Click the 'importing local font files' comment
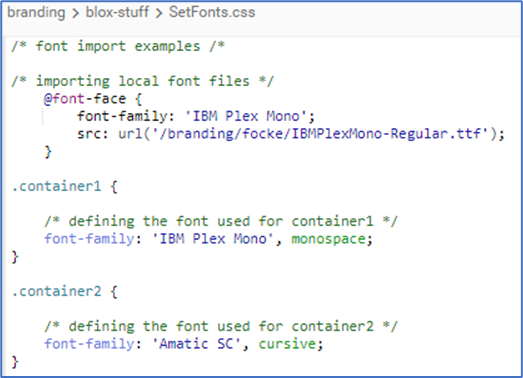 click(x=142, y=81)
